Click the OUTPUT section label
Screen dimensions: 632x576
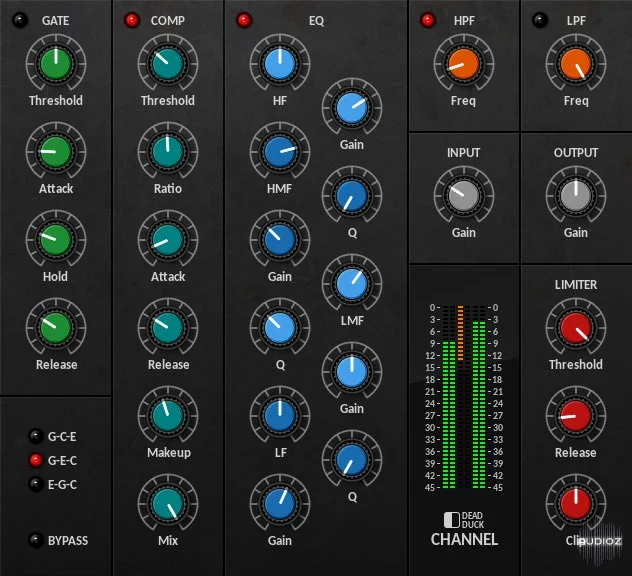click(x=576, y=153)
